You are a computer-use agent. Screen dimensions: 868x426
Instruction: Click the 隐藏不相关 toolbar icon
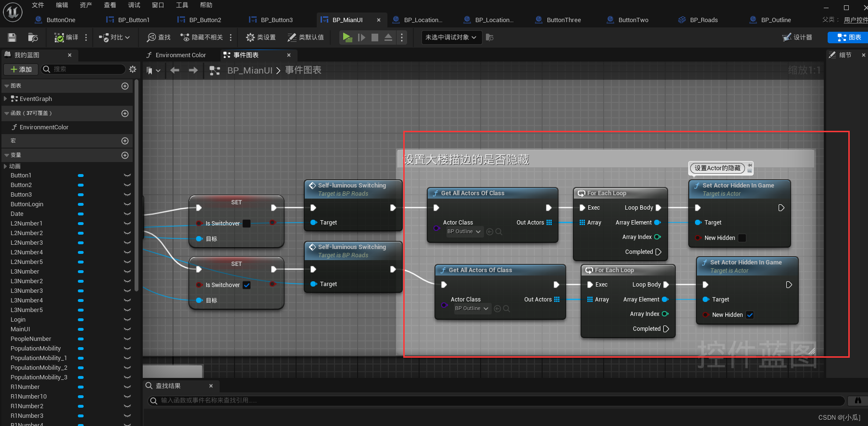pyautogui.click(x=185, y=37)
